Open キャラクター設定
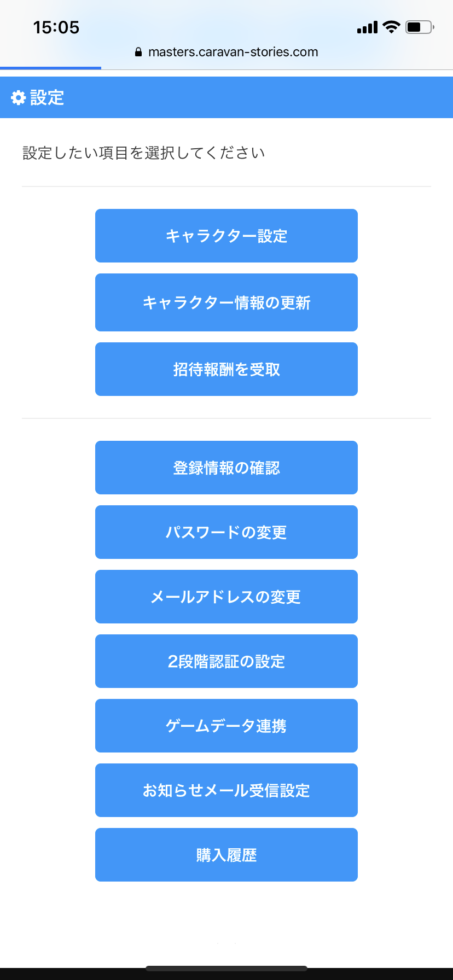Image resolution: width=453 pixels, height=980 pixels. click(226, 236)
